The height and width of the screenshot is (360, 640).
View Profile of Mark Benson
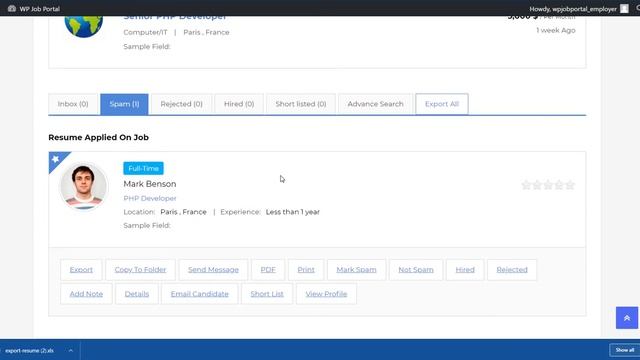[x=326, y=294]
